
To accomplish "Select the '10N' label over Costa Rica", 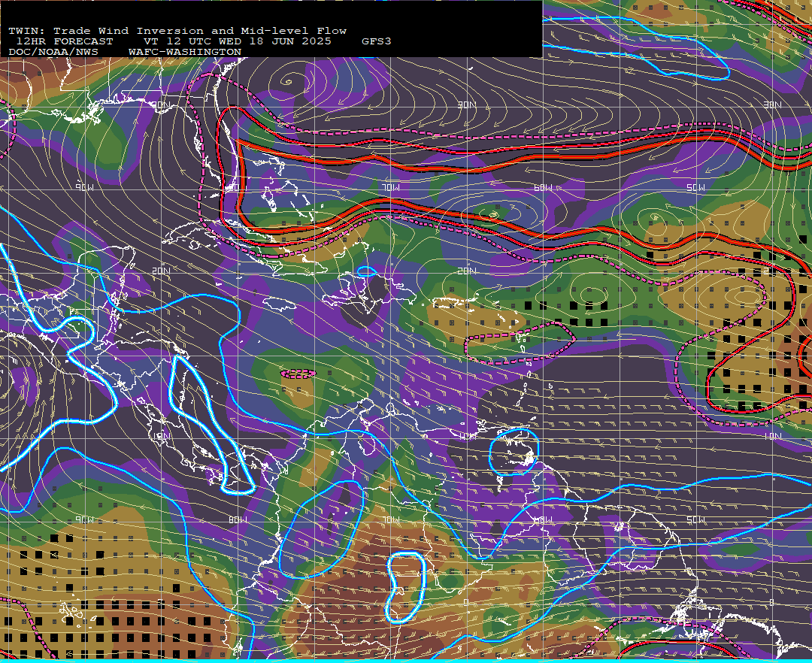I will pyautogui.click(x=161, y=436).
